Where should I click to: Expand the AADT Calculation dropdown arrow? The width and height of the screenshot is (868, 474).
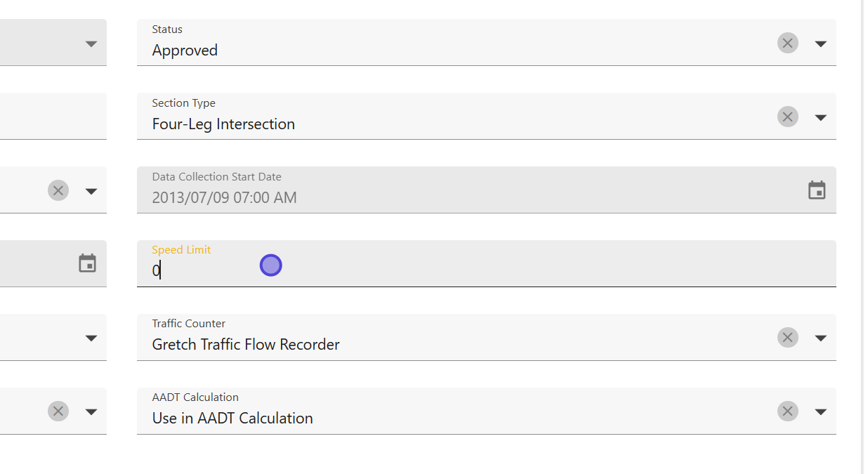(x=820, y=412)
